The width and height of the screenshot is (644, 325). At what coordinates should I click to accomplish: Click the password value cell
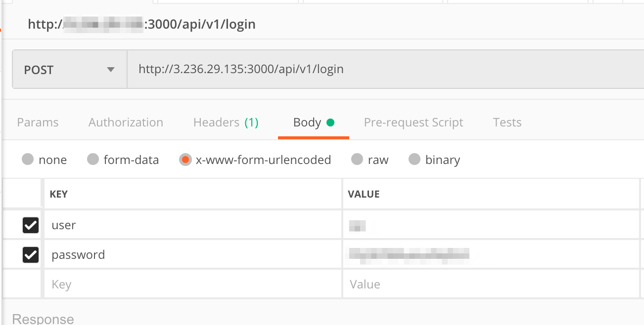coord(491,255)
